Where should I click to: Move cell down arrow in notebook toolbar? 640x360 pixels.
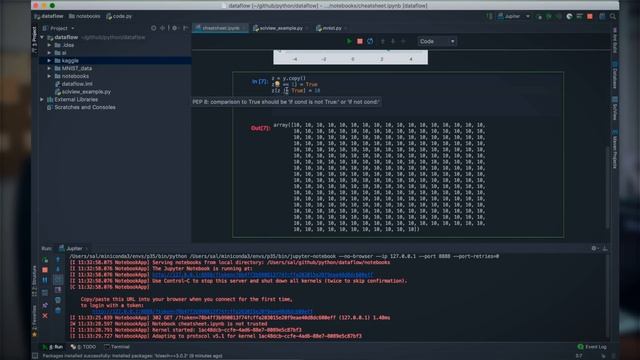tap(393, 41)
